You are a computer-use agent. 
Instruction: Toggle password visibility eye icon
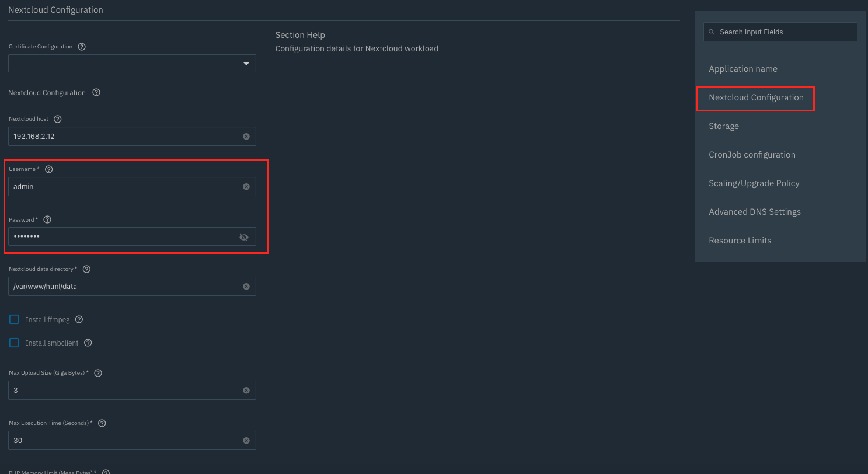click(x=244, y=237)
